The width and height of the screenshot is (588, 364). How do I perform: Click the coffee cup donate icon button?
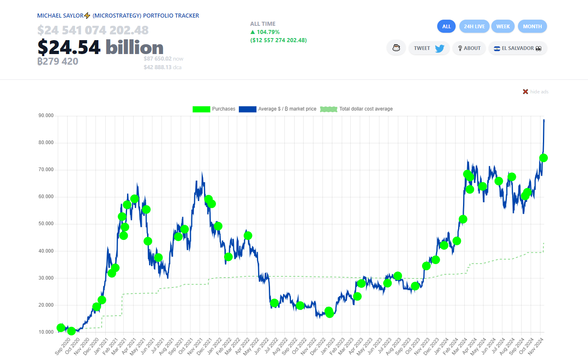coord(396,48)
